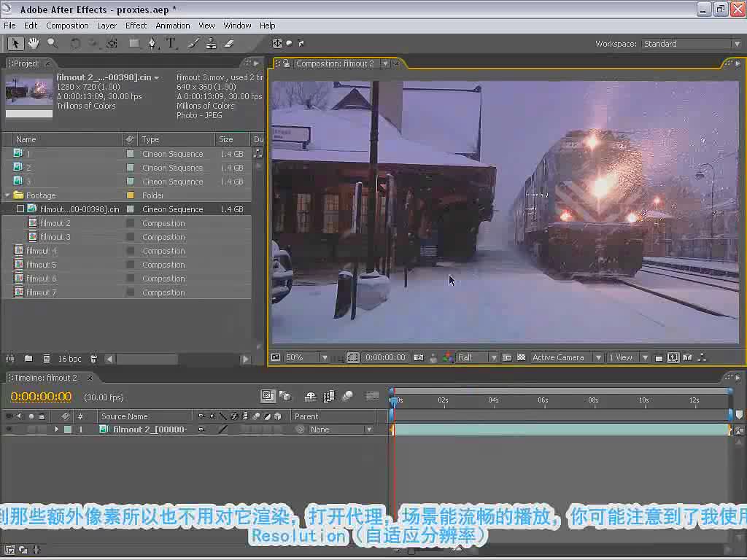Open the Animation menu
Screen dimensions: 747x560
pos(172,26)
